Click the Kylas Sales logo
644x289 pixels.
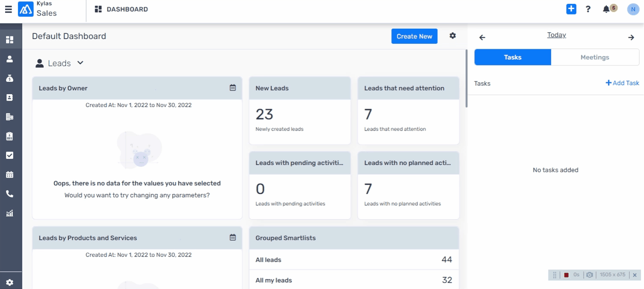pyautogui.click(x=26, y=9)
